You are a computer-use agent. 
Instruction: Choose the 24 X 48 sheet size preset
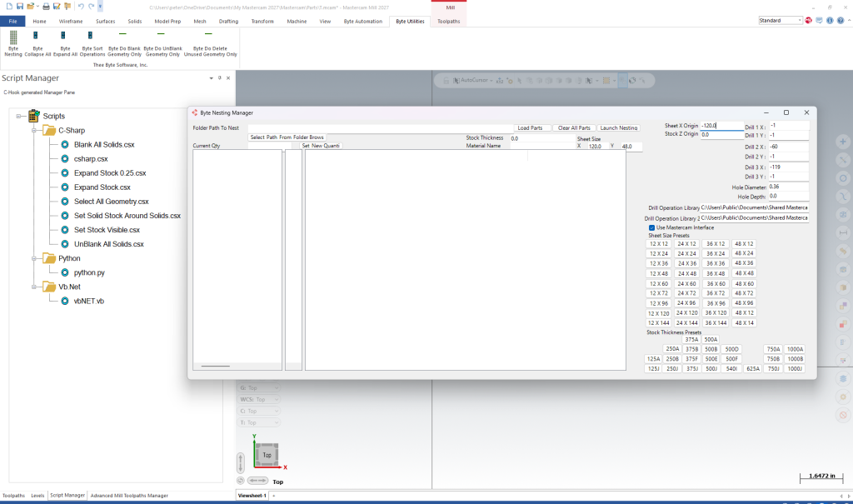pos(686,273)
